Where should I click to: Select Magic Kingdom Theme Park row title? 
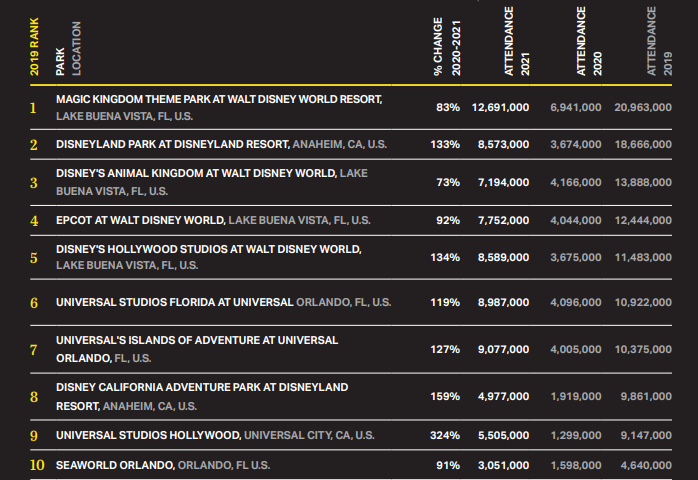point(218,100)
